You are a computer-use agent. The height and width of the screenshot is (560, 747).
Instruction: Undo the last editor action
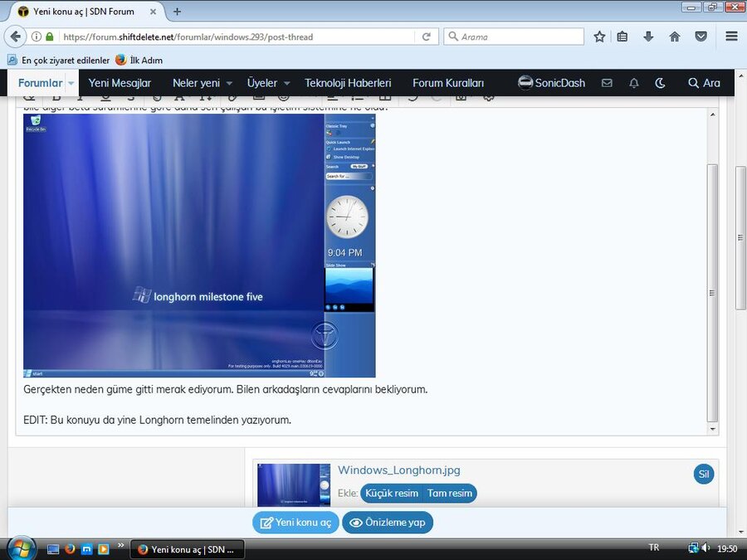[x=413, y=95]
